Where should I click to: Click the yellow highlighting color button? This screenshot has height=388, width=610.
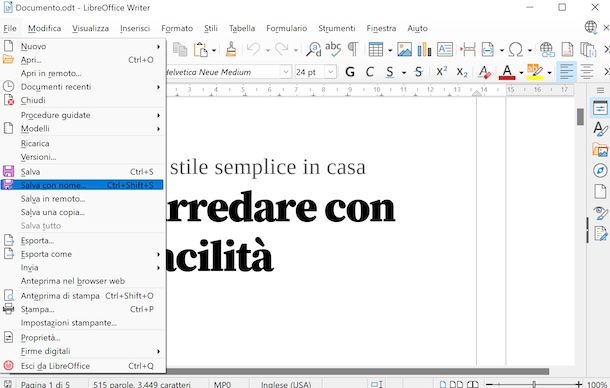535,72
